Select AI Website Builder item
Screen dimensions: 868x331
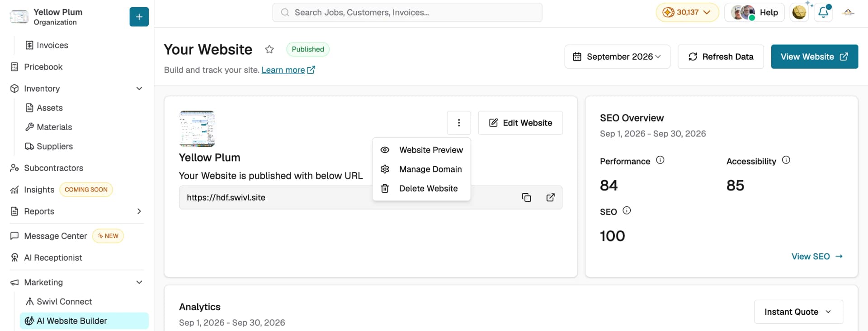84,321
